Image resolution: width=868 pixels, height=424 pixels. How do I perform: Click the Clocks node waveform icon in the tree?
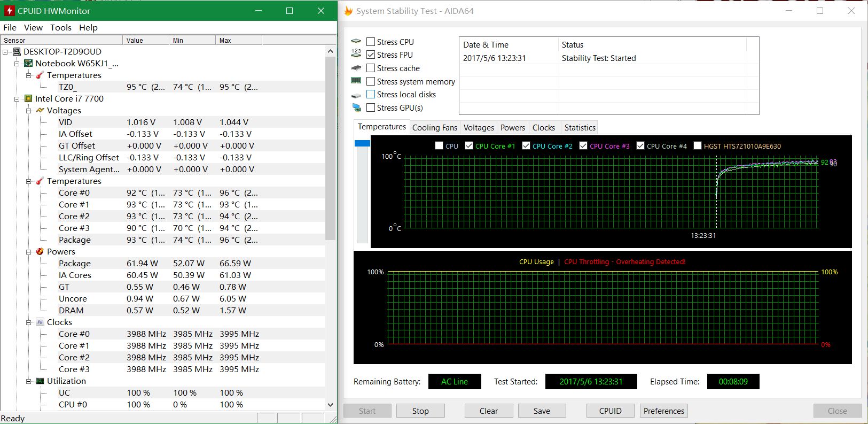(40, 322)
